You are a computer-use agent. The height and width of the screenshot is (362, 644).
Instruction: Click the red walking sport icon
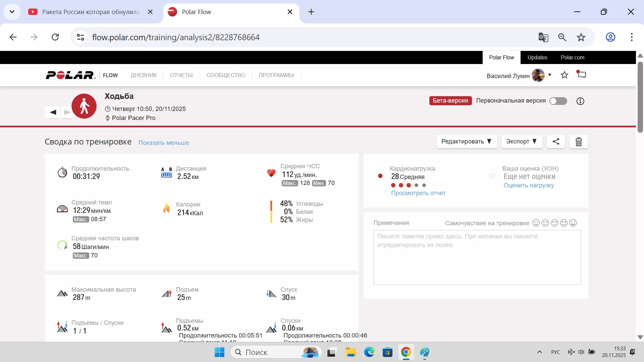(x=84, y=106)
